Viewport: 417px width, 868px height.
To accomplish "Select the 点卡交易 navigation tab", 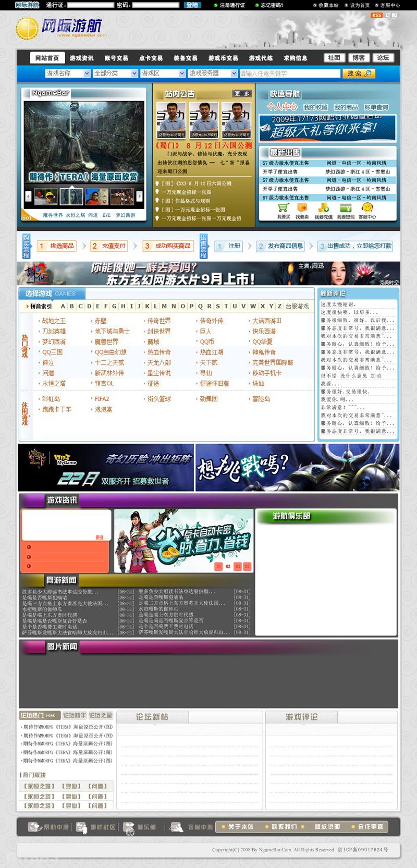I will pyautogui.click(x=151, y=58).
